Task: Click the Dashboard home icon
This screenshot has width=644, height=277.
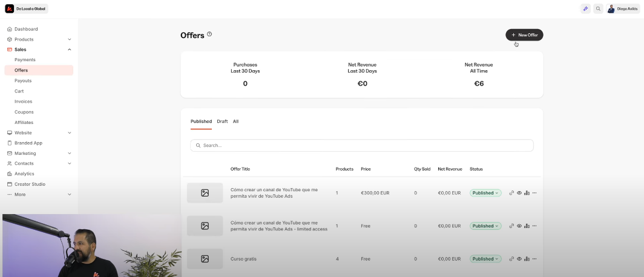Action: [10, 29]
